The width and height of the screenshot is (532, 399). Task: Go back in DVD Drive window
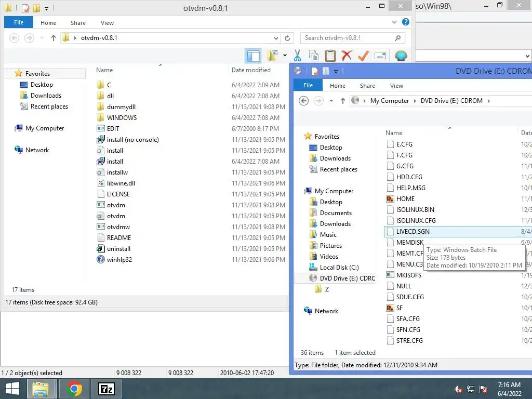(x=303, y=101)
